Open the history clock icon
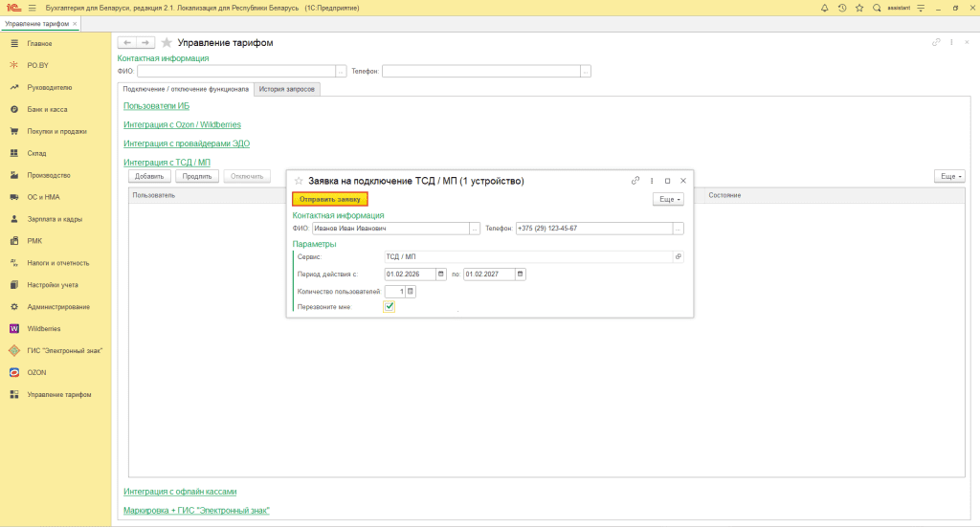The image size is (980, 527). coord(841,8)
